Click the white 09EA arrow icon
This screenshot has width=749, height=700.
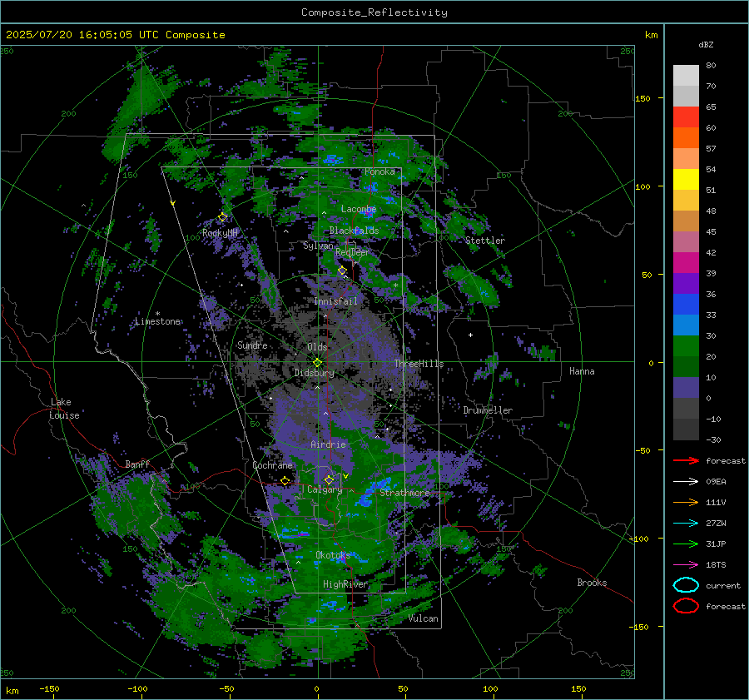686,482
